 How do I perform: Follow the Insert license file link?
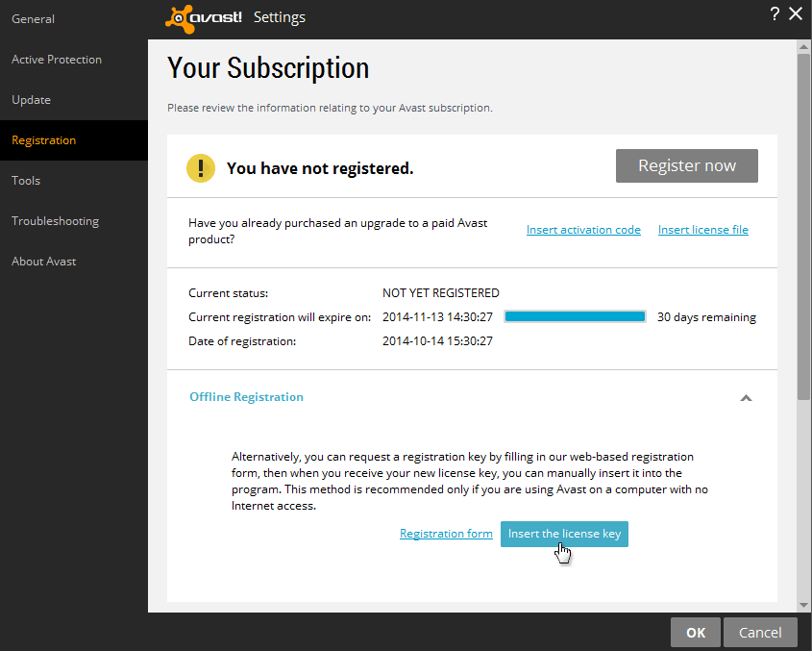[702, 230]
